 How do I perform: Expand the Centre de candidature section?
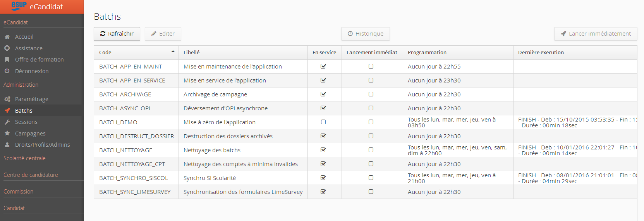(x=31, y=175)
